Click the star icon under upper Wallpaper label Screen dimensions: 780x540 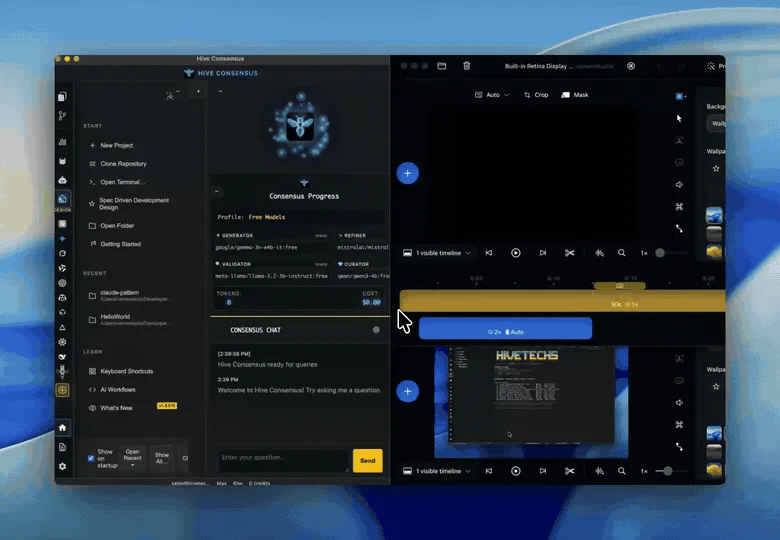tap(716, 169)
